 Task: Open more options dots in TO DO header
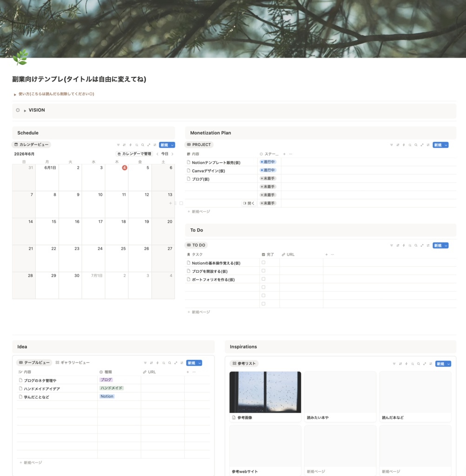pyautogui.click(x=333, y=255)
